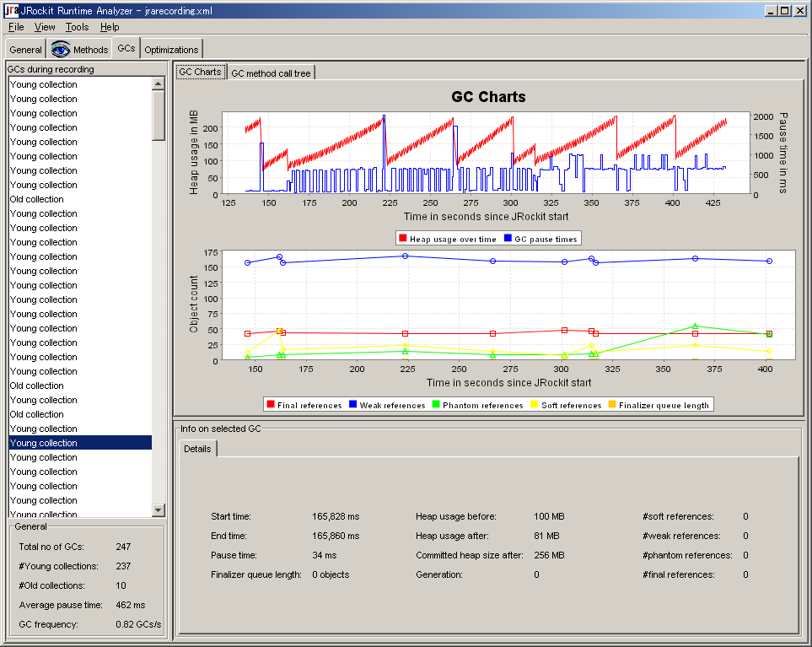Screen dimensions: 812x647
Task: Click the JRA application icon in title bar
Action: (x=12, y=10)
